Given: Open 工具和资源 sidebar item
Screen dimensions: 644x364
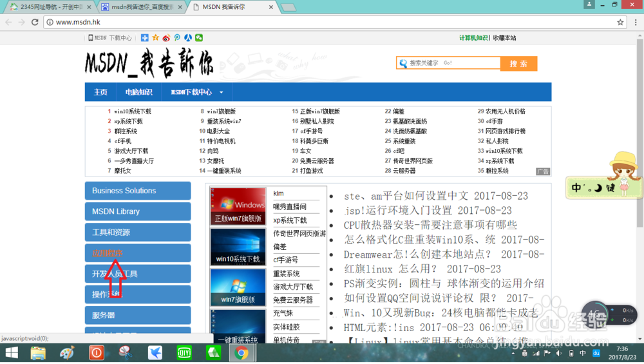Looking at the screenshot, I should pyautogui.click(x=138, y=232).
